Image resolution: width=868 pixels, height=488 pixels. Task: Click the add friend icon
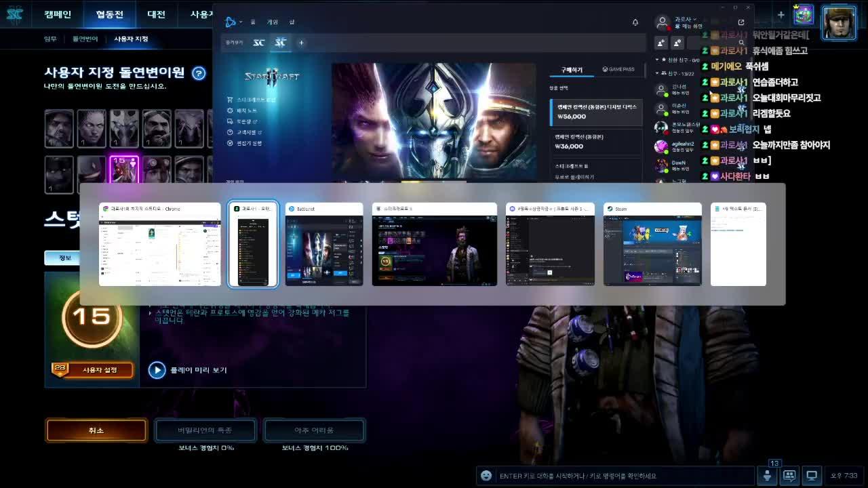[661, 43]
